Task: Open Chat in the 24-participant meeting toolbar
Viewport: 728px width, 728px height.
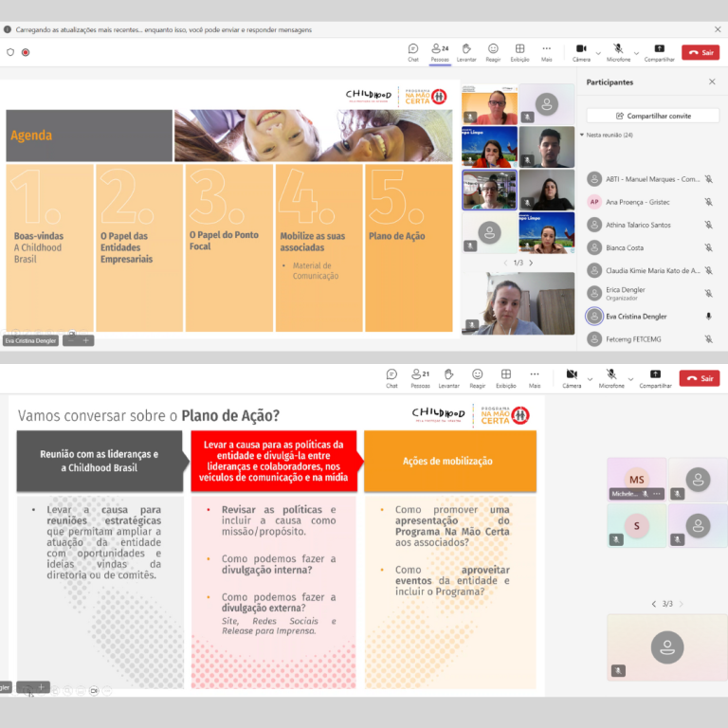Action: (x=412, y=52)
